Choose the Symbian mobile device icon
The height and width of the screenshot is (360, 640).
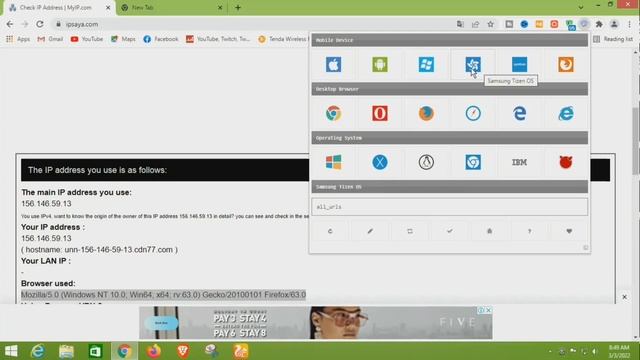point(520,64)
